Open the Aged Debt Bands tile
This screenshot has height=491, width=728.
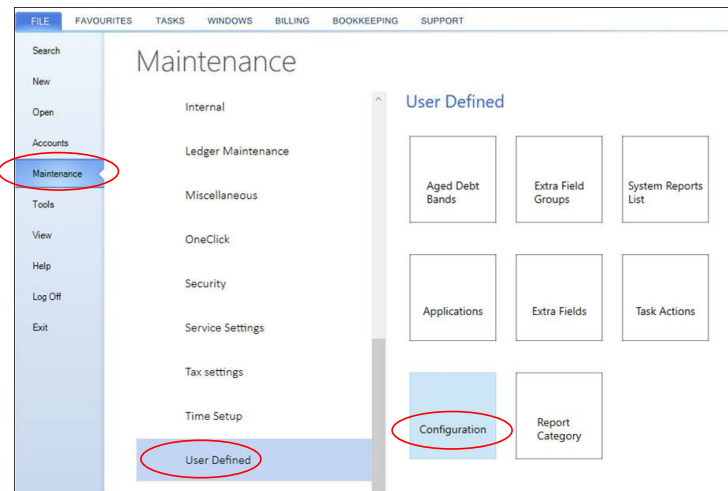(x=453, y=179)
